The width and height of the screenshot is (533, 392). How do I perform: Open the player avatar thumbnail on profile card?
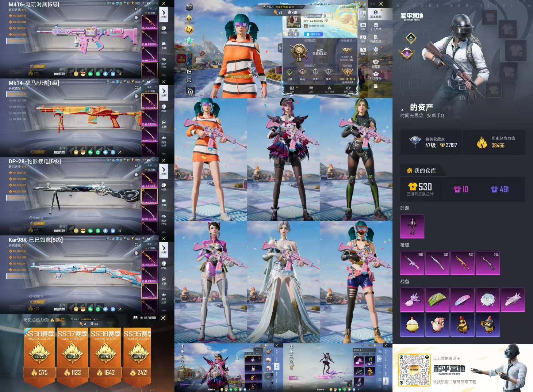[x=293, y=21]
